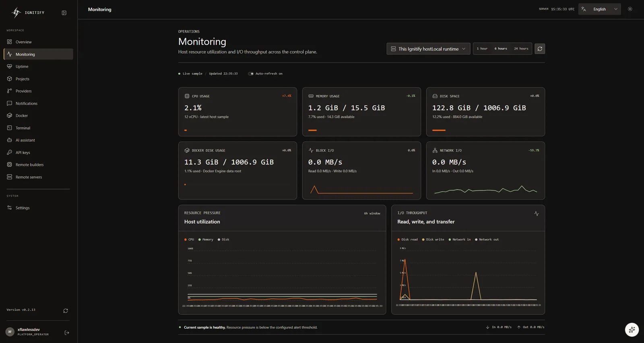Image resolution: width=644 pixels, height=343 pixels.
Task: Click the "6h window" label
Action: (x=372, y=213)
